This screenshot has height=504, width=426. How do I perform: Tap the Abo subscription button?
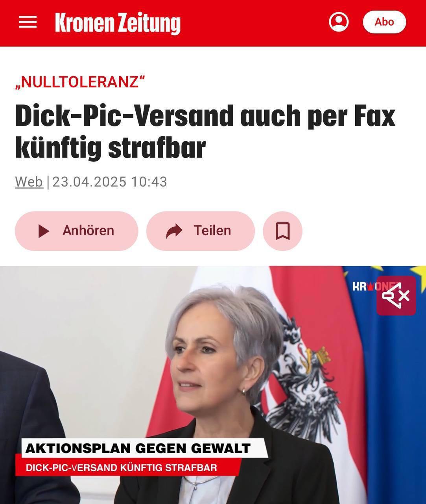(x=384, y=22)
